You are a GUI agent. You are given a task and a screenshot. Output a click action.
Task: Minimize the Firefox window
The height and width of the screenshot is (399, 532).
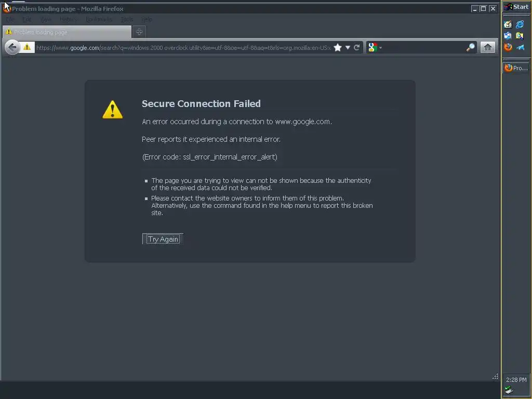click(475, 9)
